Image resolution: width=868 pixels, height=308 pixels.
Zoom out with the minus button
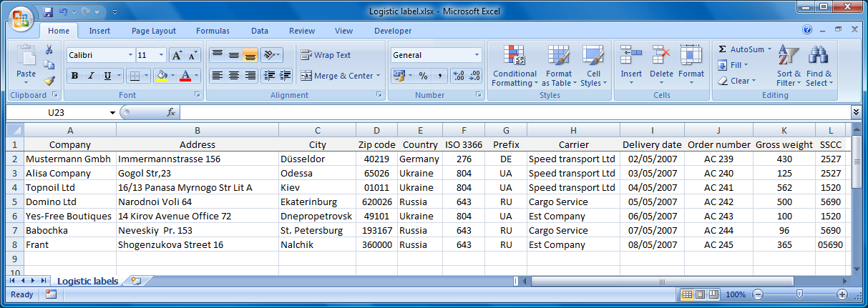coord(758,294)
